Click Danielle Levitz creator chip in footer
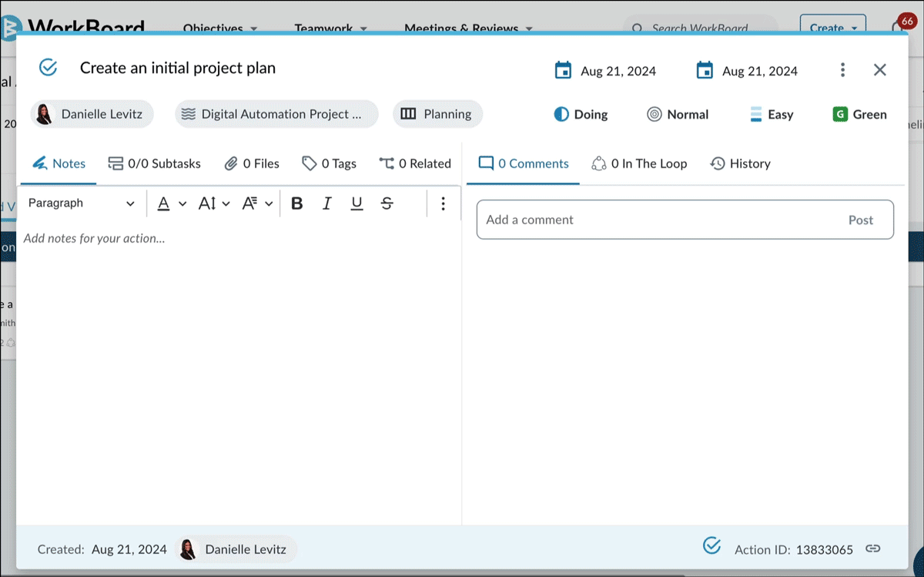The width and height of the screenshot is (924, 577). (x=236, y=549)
